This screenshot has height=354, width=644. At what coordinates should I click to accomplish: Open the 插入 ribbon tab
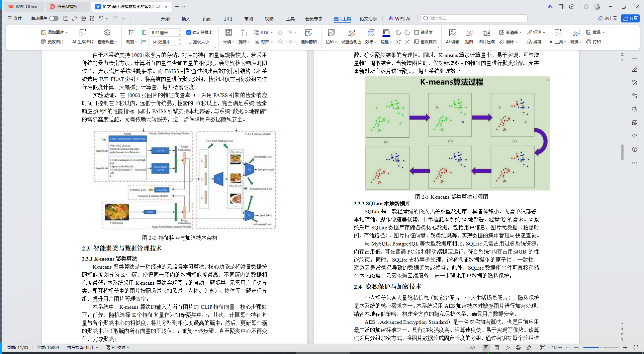pos(186,19)
